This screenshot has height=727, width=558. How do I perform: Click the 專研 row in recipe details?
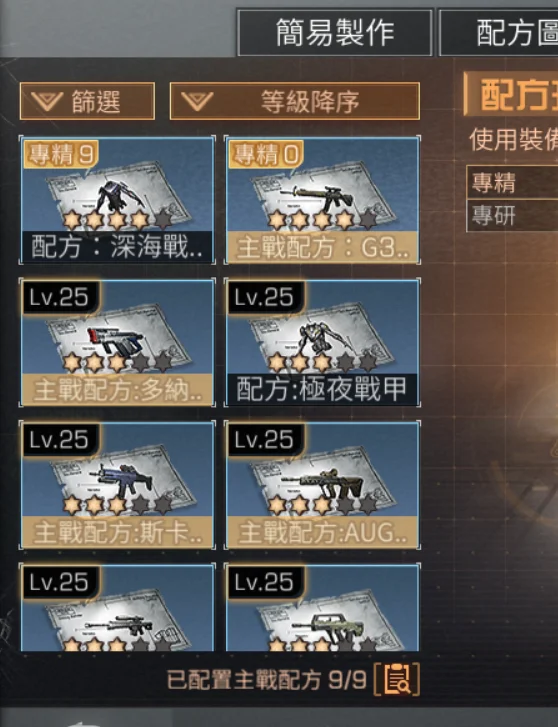click(x=513, y=215)
